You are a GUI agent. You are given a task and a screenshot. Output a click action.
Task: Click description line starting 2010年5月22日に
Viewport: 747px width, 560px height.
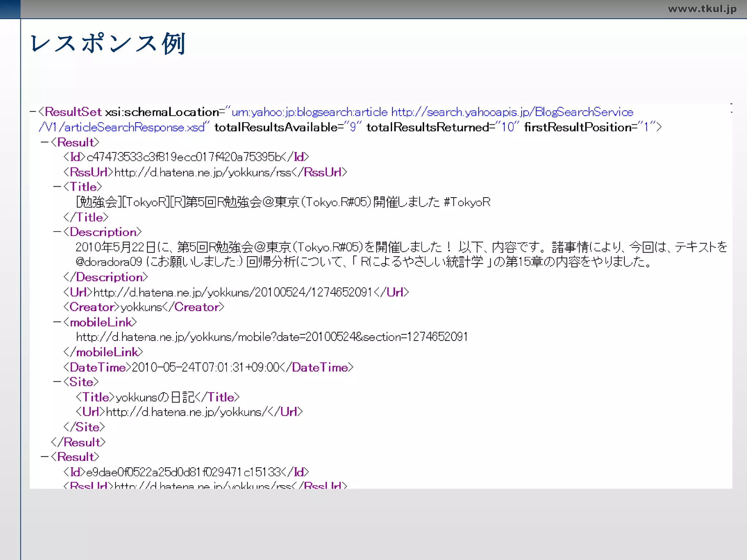(x=401, y=247)
